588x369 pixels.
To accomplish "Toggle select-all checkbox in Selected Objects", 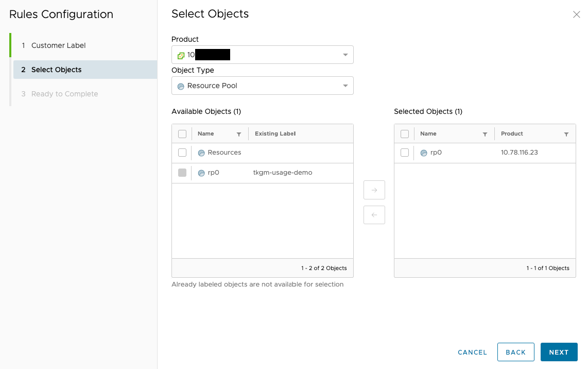I will tap(405, 134).
